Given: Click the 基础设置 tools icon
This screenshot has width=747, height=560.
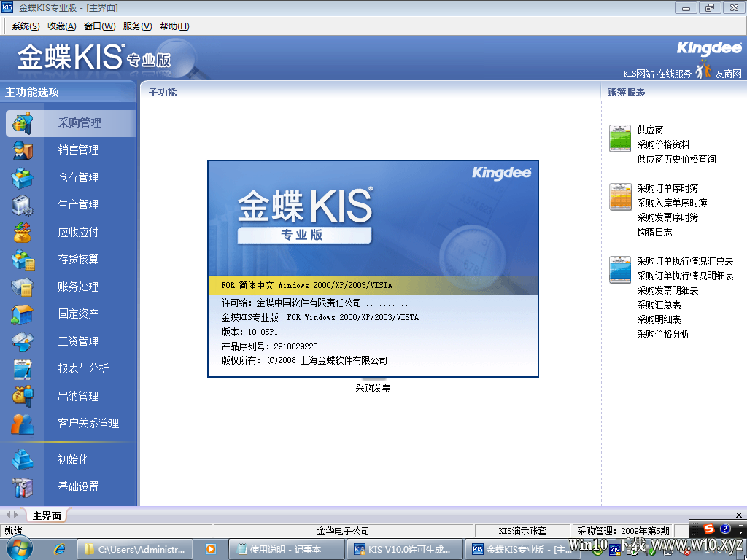Looking at the screenshot, I should (23, 487).
